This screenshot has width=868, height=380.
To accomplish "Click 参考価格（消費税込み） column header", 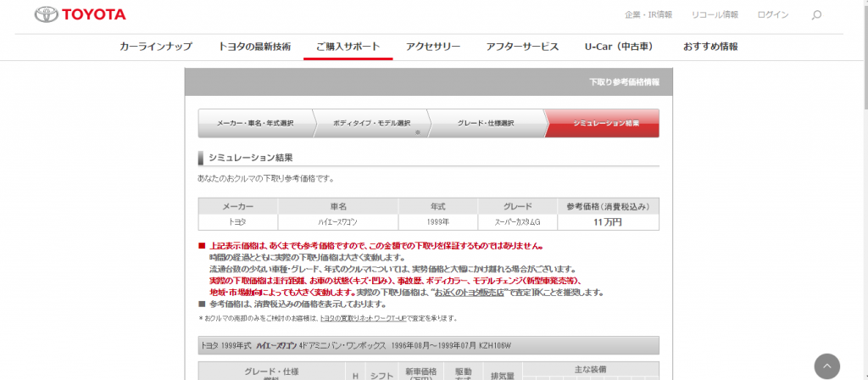I will pos(608,206).
